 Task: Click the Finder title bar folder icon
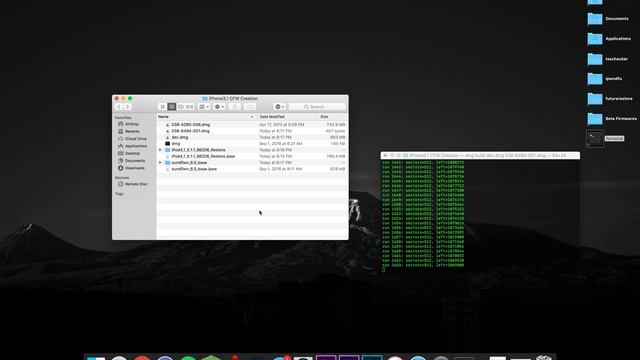(205, 99)
